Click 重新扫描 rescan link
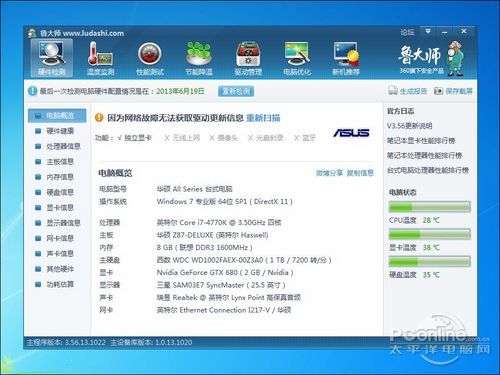The width and height of the screenshot is (500, 375). 263,118
